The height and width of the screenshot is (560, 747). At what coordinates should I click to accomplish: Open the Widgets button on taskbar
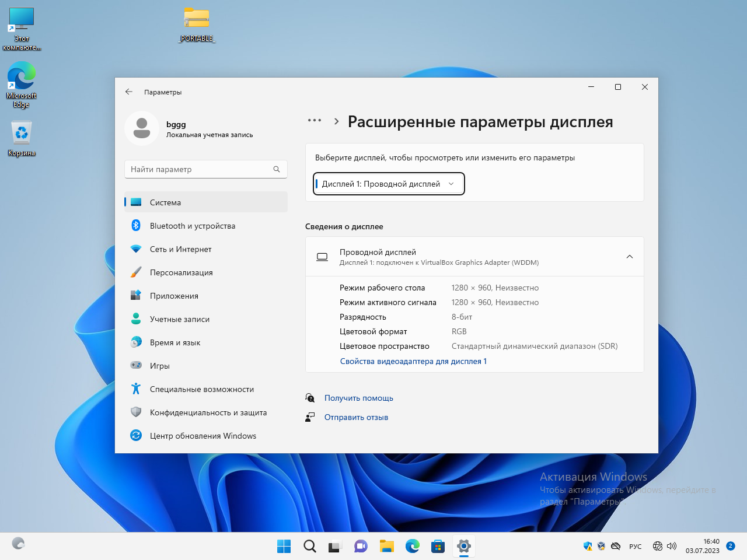pyautogui.click(x=18, y=544)
